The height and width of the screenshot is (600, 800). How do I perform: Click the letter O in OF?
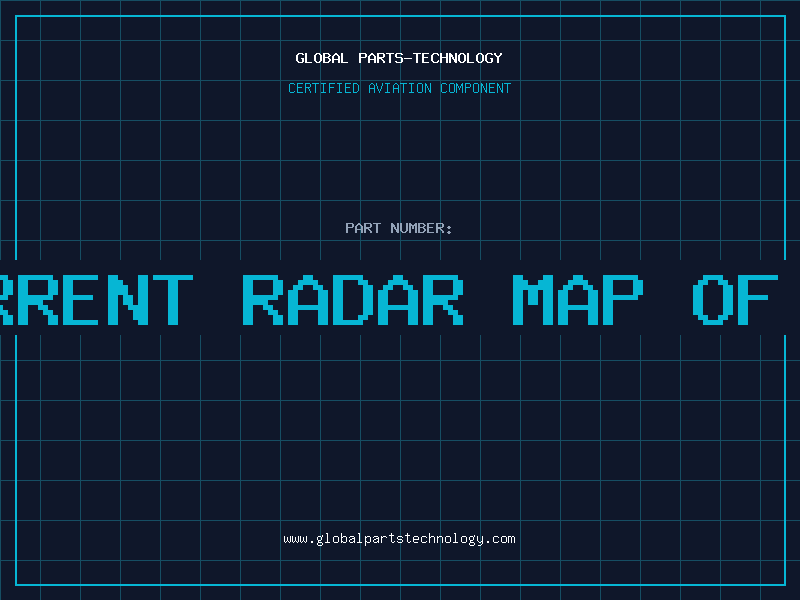pos(714,298)
